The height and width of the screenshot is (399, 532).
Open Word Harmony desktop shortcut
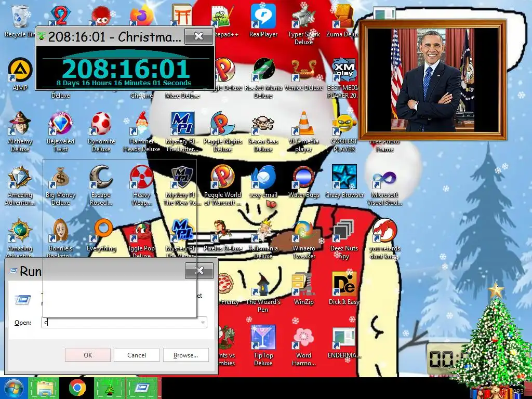tap(303, 346)
